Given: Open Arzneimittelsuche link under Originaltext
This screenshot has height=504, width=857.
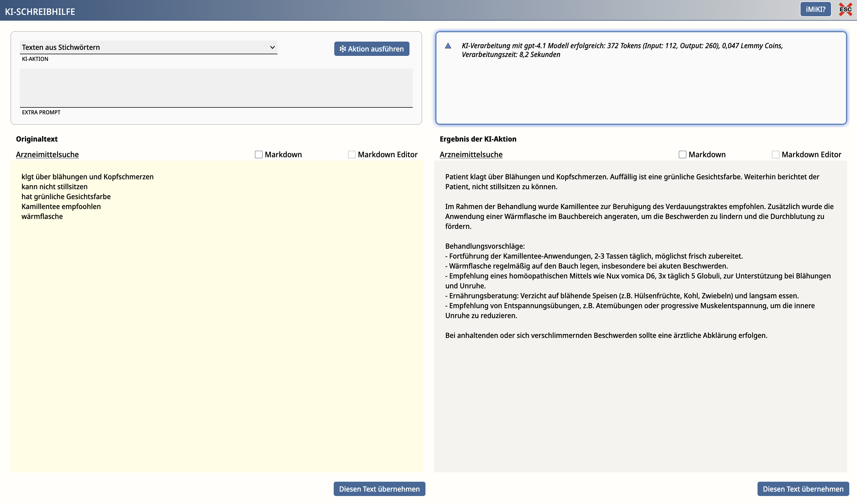Looking at the screenshot, I should pos(47,155).
